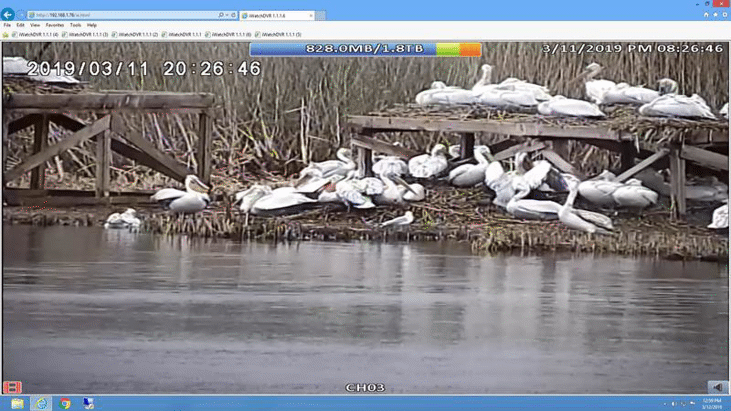This screenshot has height=411, width=731.
Task: Click the refresh icon in address bar
Action: pyautogui.click(x=234, y=15)
